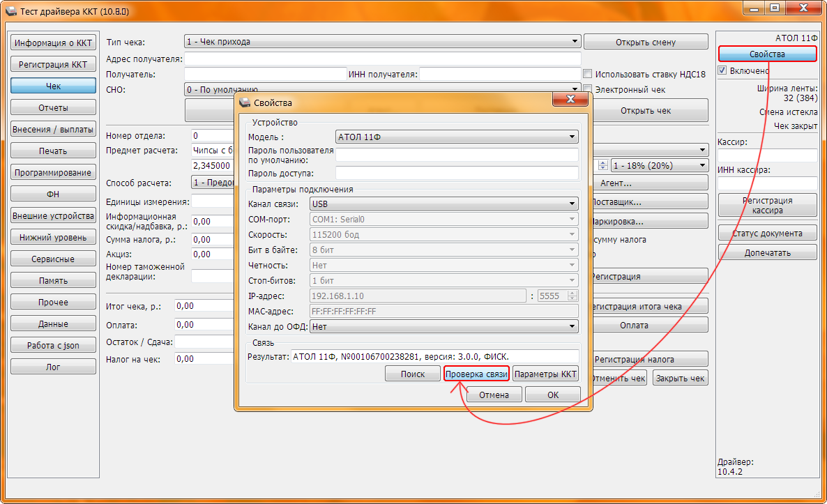Go to the ФН section
Screen dimensions: 827x504
tap(53, 194)
